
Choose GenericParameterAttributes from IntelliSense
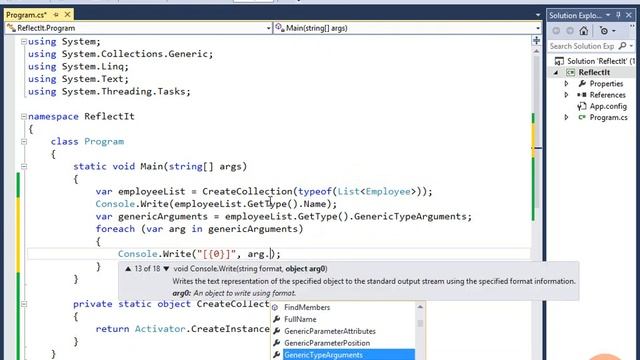[330, 331]
